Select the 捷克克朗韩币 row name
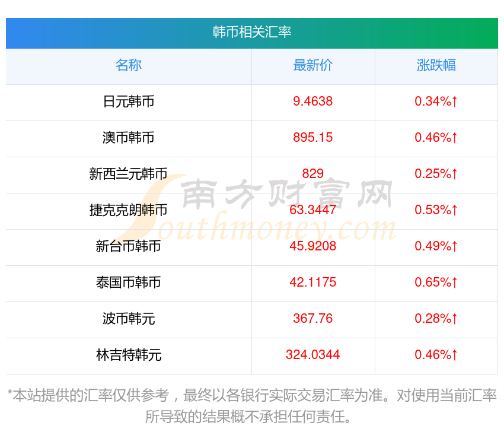504x435 pixels. tap(128, 210)
